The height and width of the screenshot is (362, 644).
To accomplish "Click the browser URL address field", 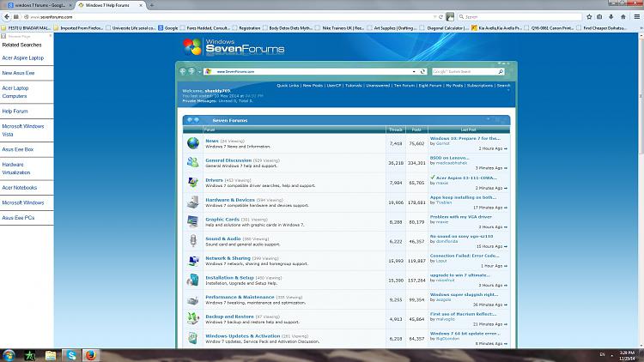I will click(x=230, y=17).
